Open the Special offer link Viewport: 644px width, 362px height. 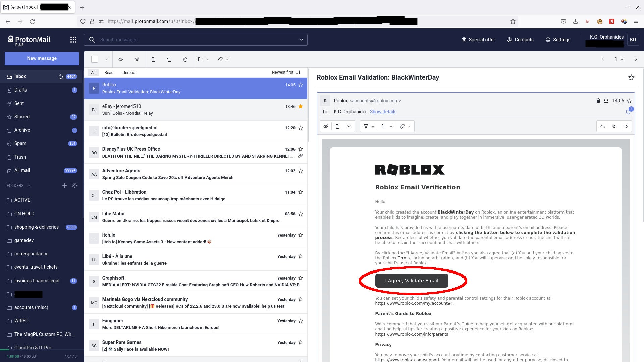pos(478,40)
